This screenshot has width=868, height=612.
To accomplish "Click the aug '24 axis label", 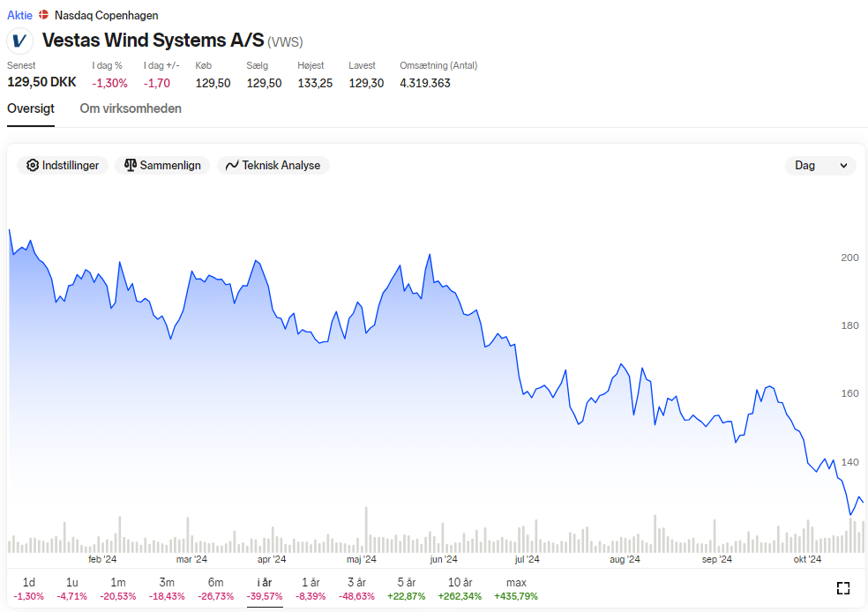I will 625,559.
